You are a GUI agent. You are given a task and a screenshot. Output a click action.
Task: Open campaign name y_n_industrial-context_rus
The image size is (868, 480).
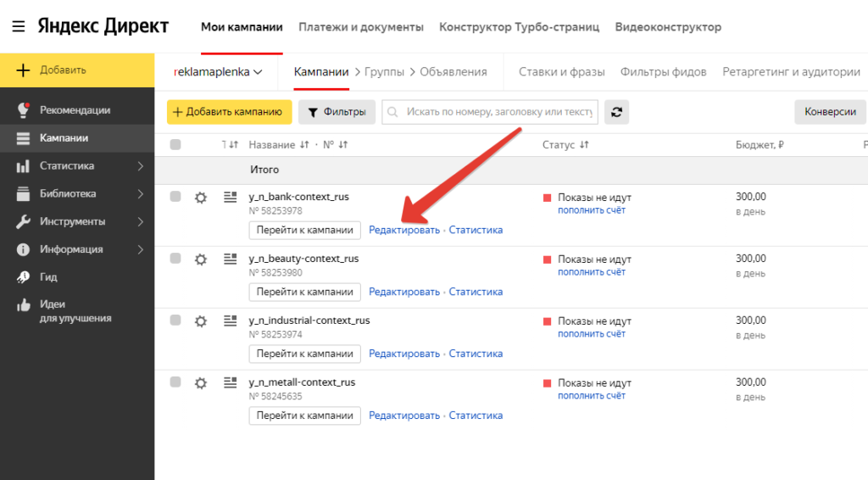click(x=309, y=321)
